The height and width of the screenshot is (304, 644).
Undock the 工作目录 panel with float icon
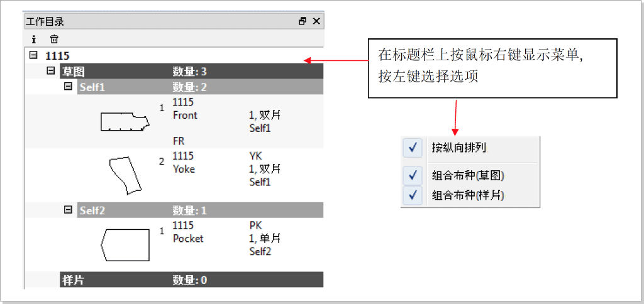[303, 21]
